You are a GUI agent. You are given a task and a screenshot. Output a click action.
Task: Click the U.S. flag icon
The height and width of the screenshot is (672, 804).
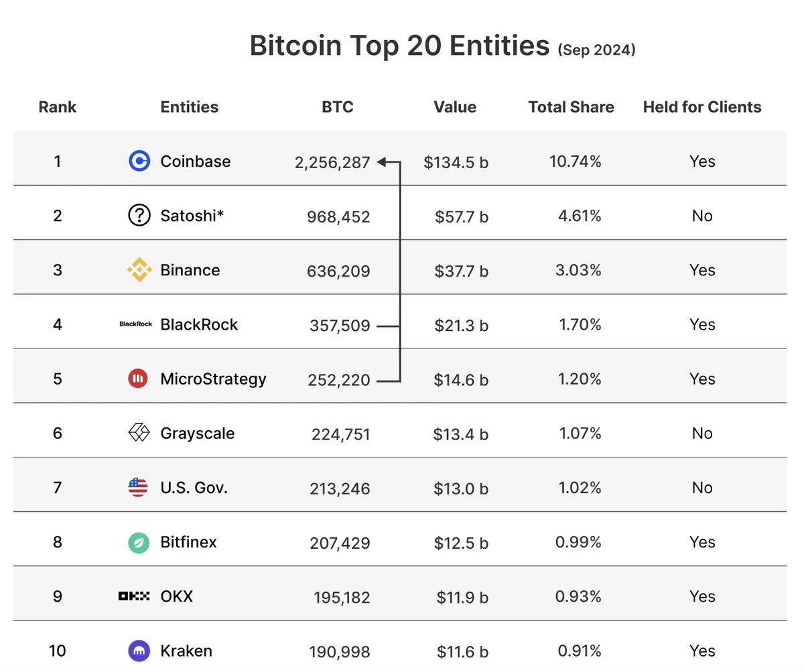138,487
